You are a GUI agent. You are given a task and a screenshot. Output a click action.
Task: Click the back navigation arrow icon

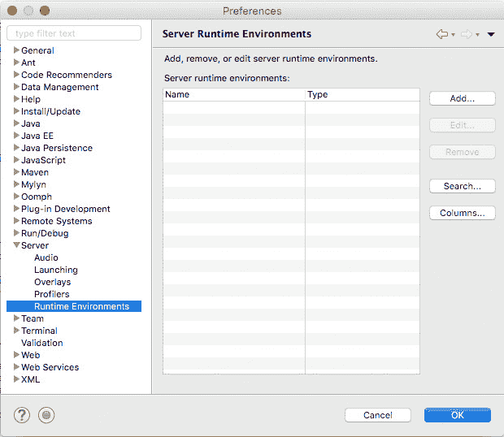pos(441,34)
